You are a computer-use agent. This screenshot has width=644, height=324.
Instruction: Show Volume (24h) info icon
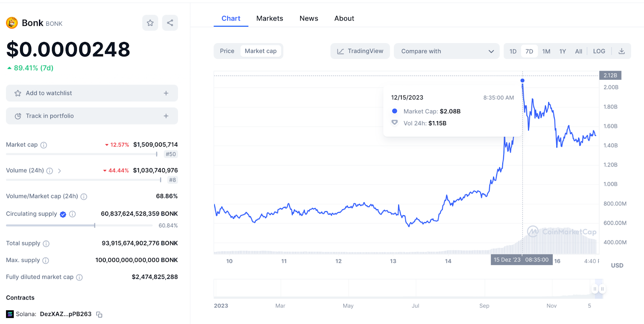pos(50,171)
